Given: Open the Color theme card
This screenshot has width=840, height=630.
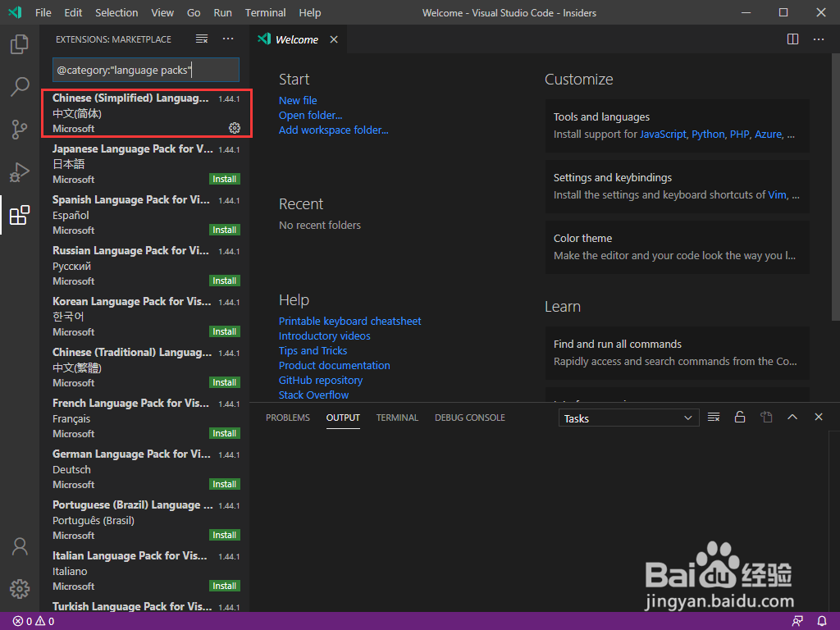Looking at the screenshot, I should (677, 247).
